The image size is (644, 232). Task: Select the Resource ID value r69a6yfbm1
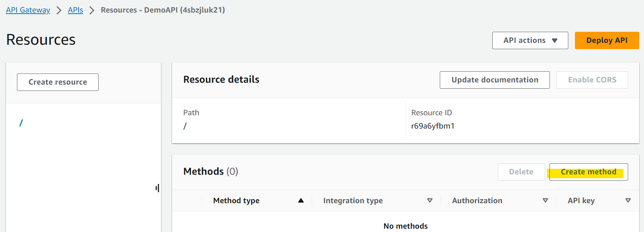433,126
